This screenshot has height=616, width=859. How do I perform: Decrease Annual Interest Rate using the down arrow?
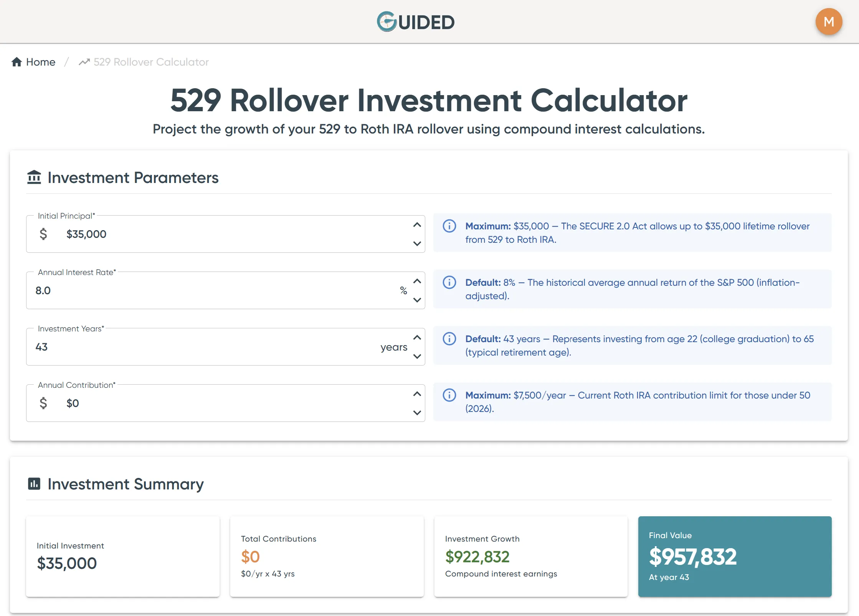[x=417, y=300]
